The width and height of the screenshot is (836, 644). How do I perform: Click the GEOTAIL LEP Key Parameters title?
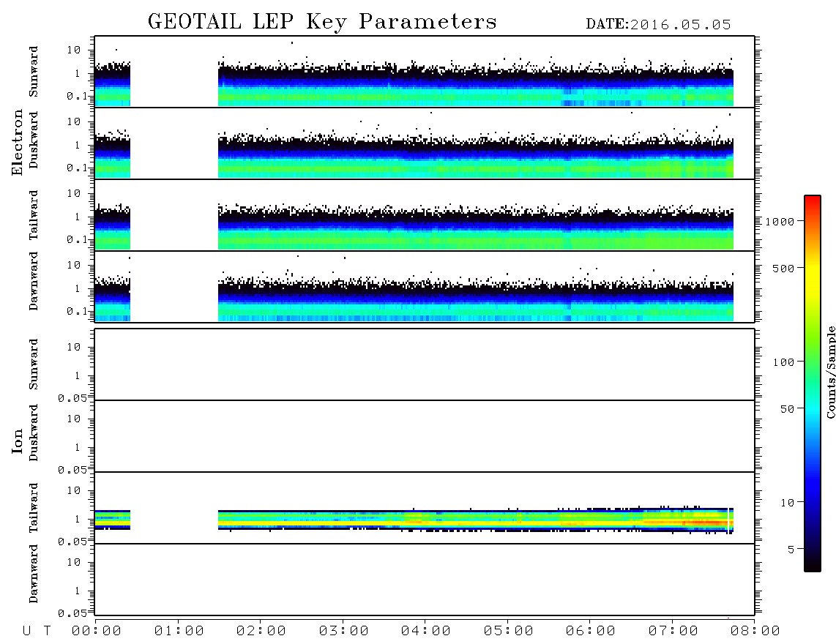tap(322, 22)
